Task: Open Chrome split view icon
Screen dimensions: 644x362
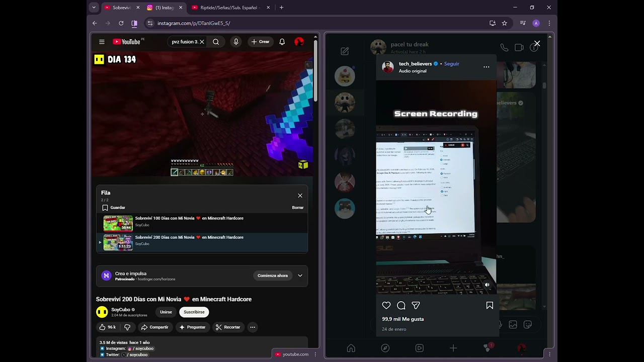Action: 134,23
